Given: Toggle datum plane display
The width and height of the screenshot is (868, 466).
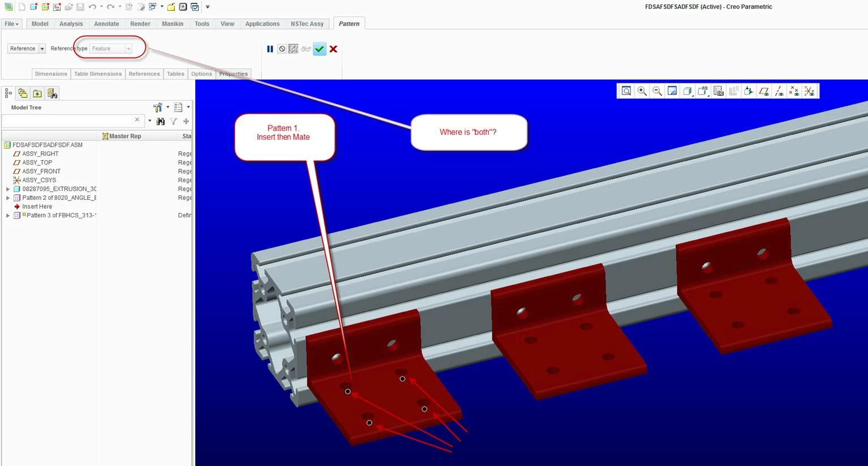Looking at the screenshot, I should [x=764, y=91].
